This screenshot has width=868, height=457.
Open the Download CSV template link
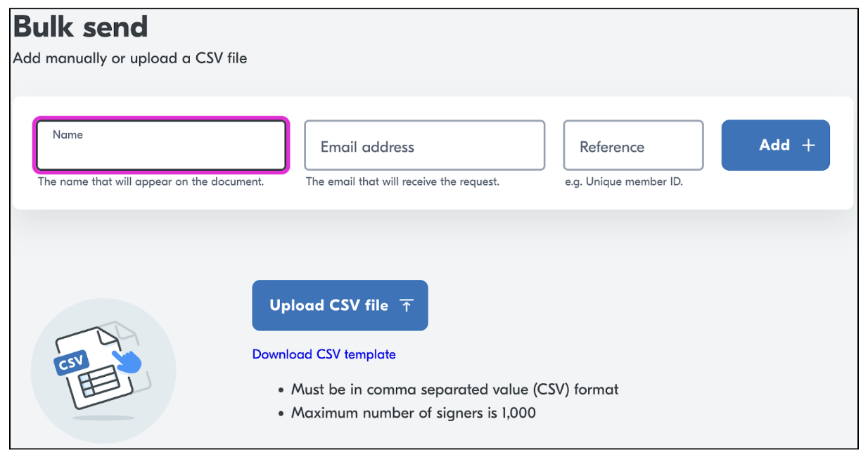tap(324, 354)
